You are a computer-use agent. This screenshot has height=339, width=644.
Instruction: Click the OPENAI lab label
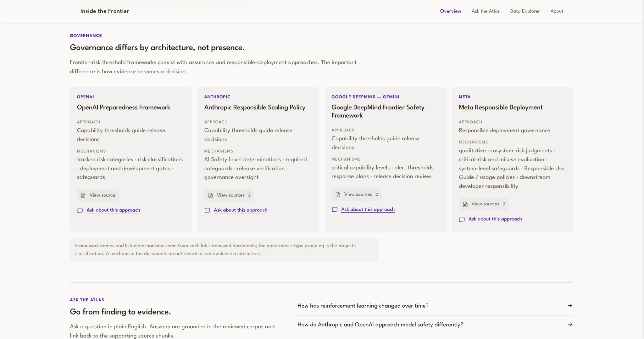pos(86,97)
